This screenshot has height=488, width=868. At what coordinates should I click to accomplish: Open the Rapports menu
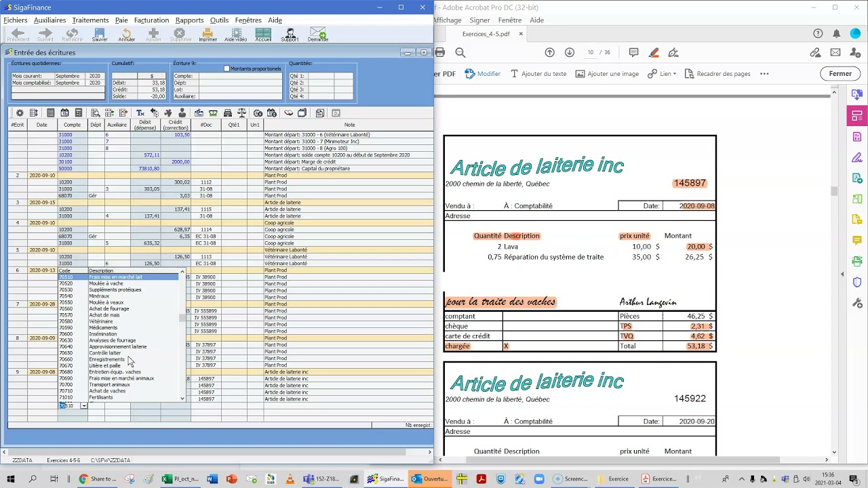pos(189,20)
